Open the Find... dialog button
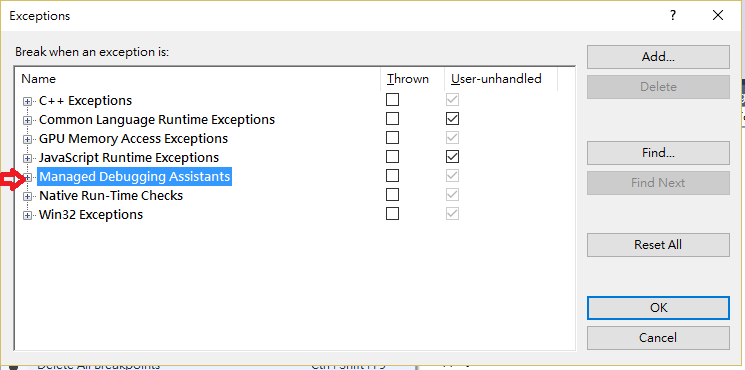This screenshot has height=370, width=745. pos(658,153)
